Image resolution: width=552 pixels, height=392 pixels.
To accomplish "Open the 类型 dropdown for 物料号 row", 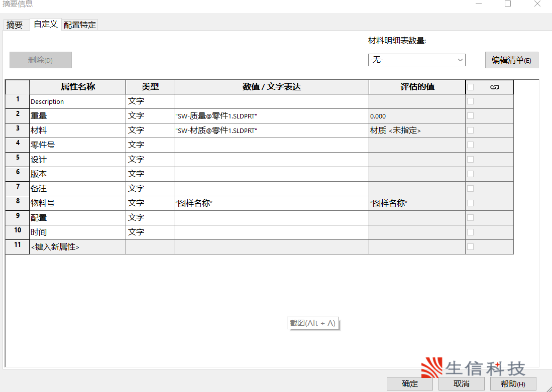I will click(149, 203).
